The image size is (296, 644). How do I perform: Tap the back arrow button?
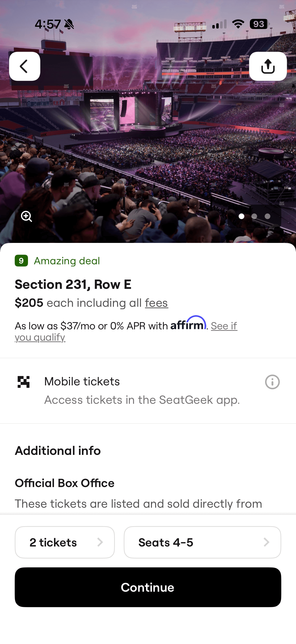(25, 66)
